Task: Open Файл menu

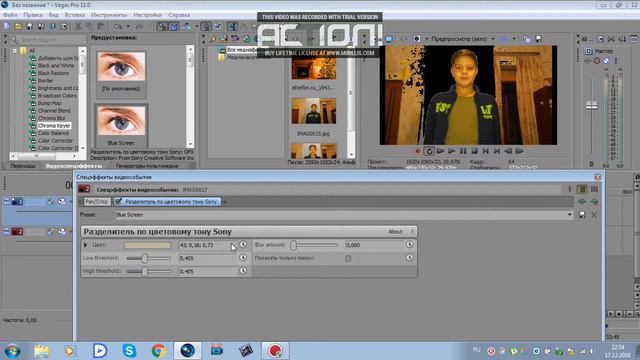Action: point(10,15)
